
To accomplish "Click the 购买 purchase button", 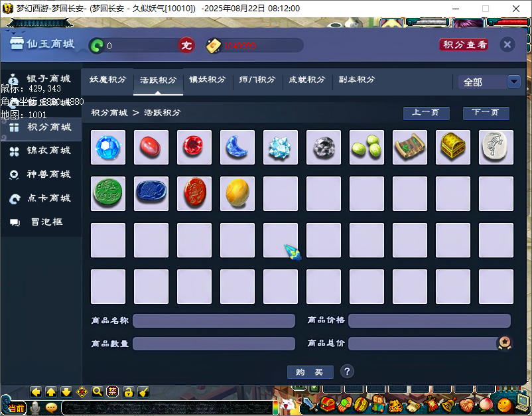I will [x=310, y=372].
